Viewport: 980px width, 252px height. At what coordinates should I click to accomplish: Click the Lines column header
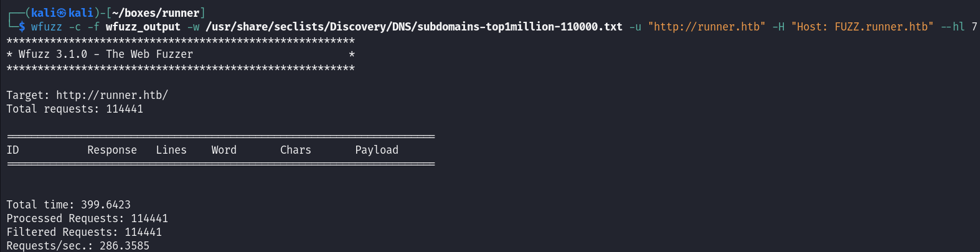(x=171, y=150)
